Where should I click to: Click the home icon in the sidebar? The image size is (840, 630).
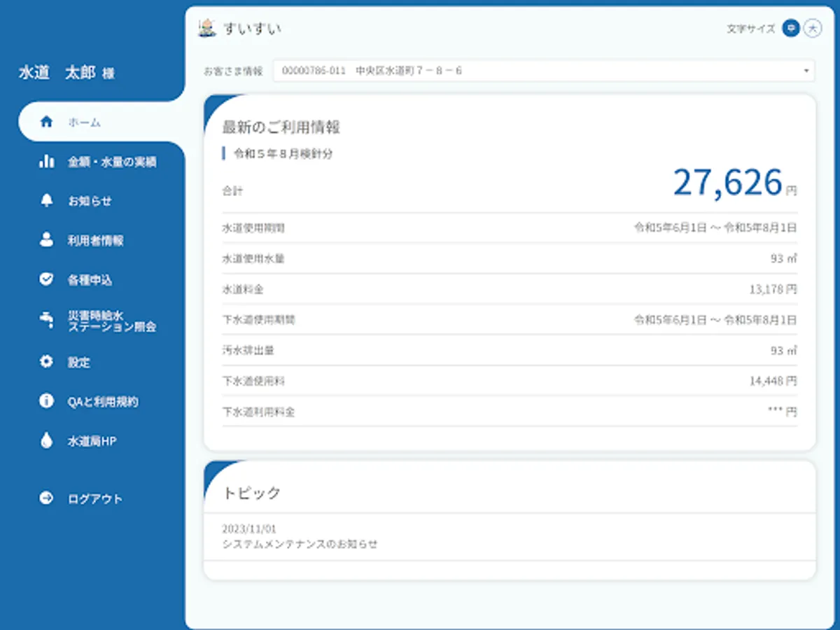click(45, 122)
